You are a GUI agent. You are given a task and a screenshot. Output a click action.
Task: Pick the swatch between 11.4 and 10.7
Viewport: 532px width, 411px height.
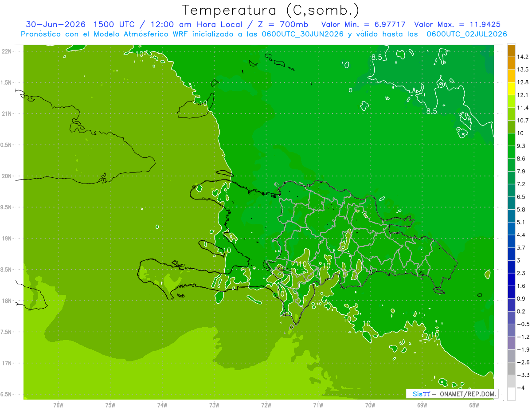coord(511,114)
